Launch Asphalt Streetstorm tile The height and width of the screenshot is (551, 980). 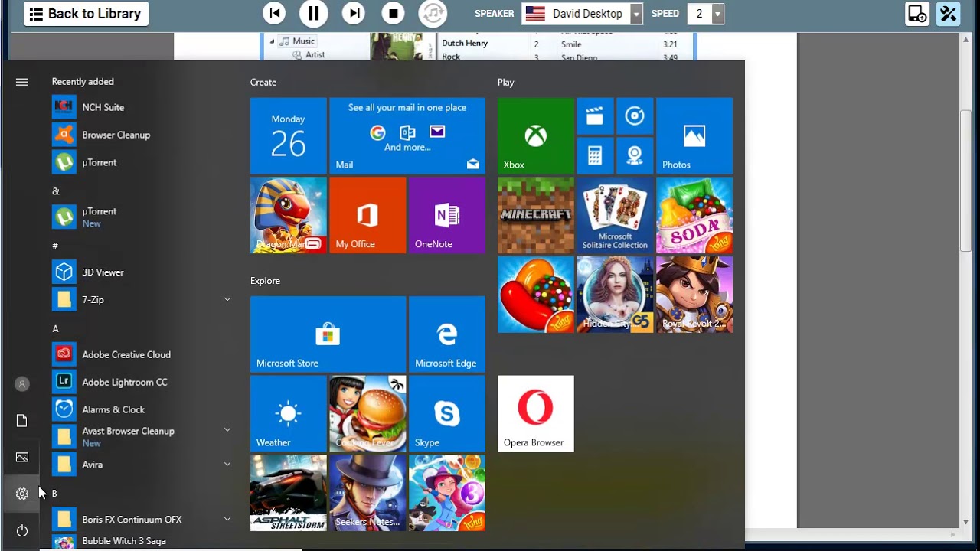[x=288, y=493]
